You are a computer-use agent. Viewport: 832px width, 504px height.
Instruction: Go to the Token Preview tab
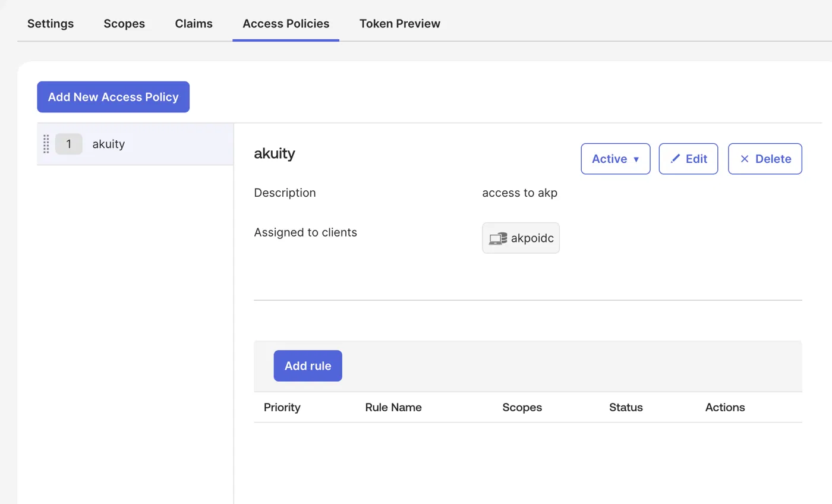400,24
